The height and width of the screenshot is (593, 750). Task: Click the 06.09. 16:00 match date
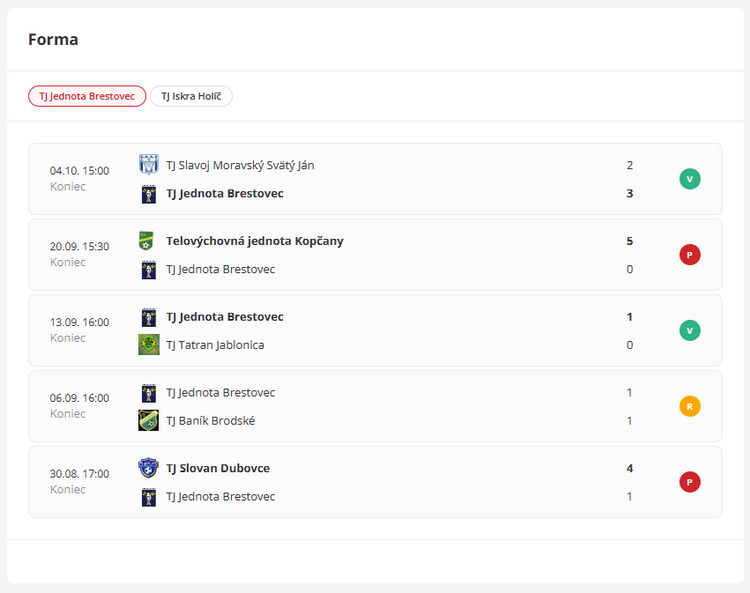pos(79,398)
